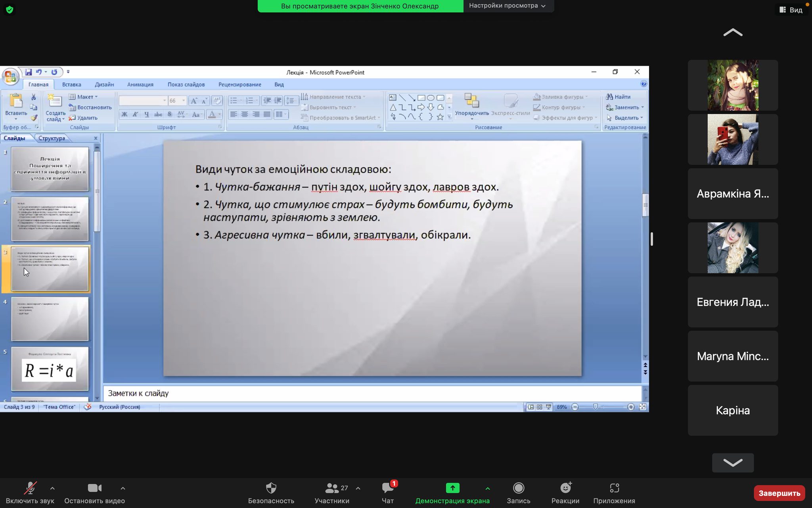
Task: Open the Упорядочить arrange tool
Action: (472, 106)
